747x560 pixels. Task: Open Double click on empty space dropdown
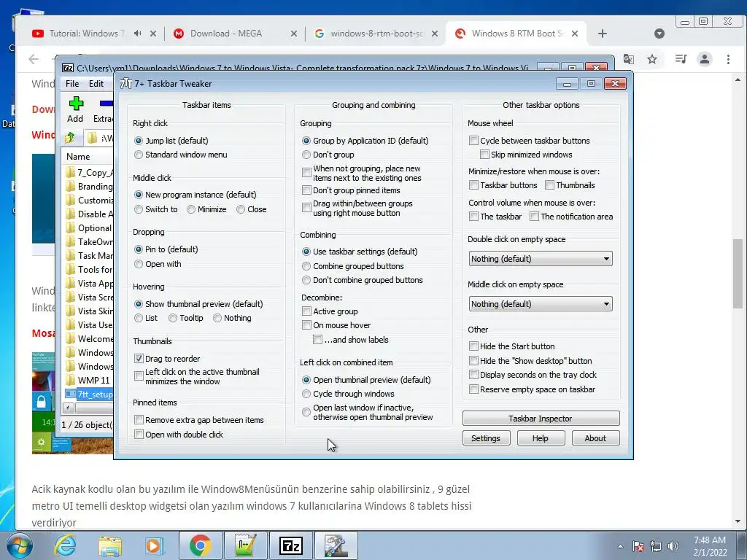[541, 259]
